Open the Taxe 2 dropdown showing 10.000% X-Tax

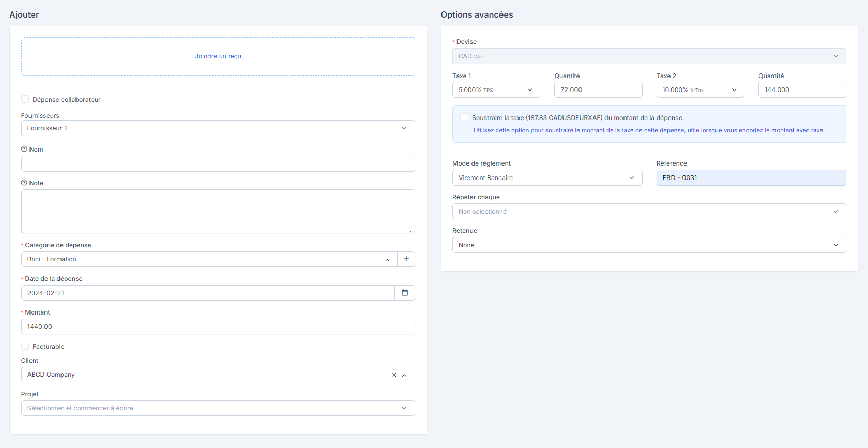click(x=700, y=90)
